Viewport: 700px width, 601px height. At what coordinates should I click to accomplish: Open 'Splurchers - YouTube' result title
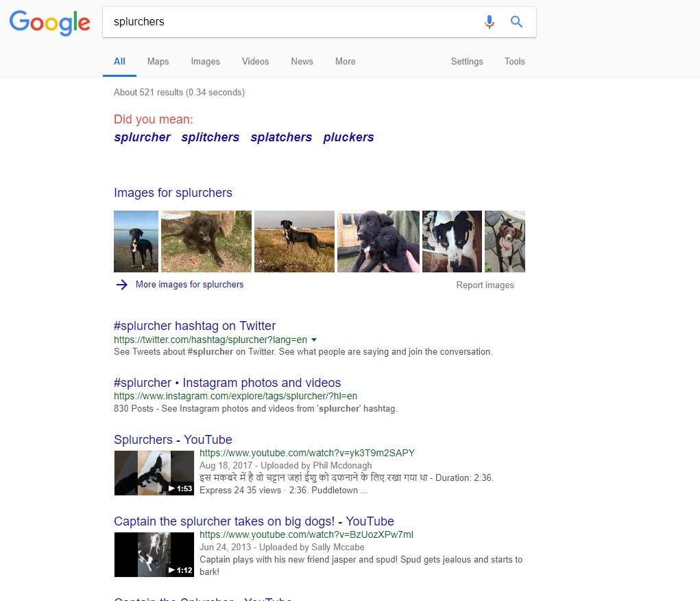pos(173,440)
